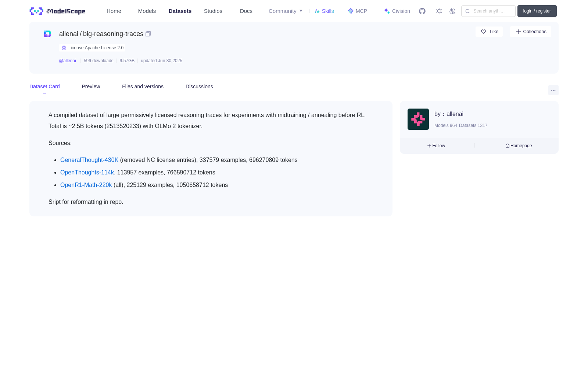Open the Docs menu item
The height and width of the screenshot is (368, 588).
[x=246, y=11]
